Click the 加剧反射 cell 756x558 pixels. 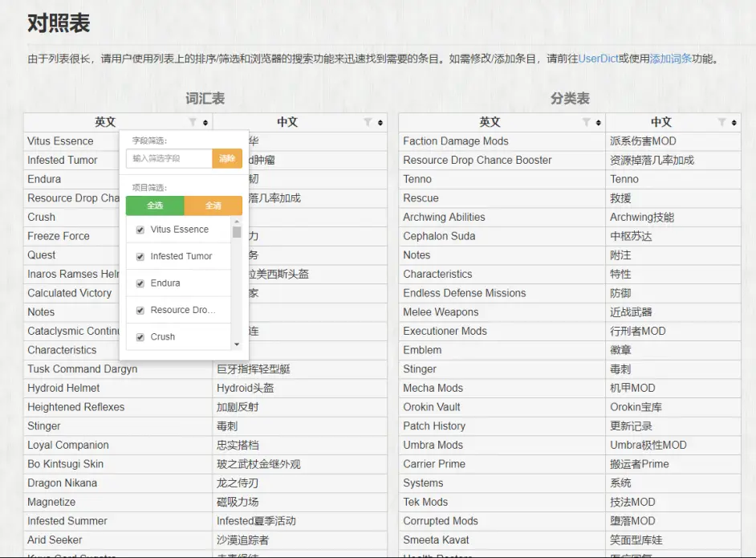[x=299, y=407]
